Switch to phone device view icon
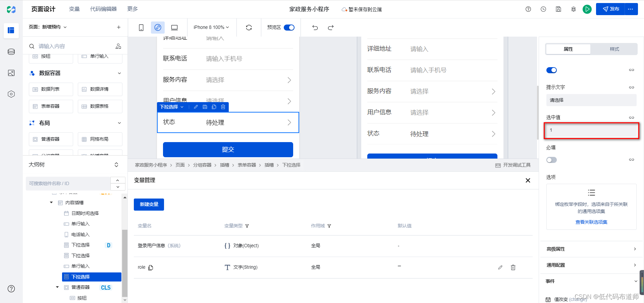The width and height of the screenshot is (644, 303). 141,28
